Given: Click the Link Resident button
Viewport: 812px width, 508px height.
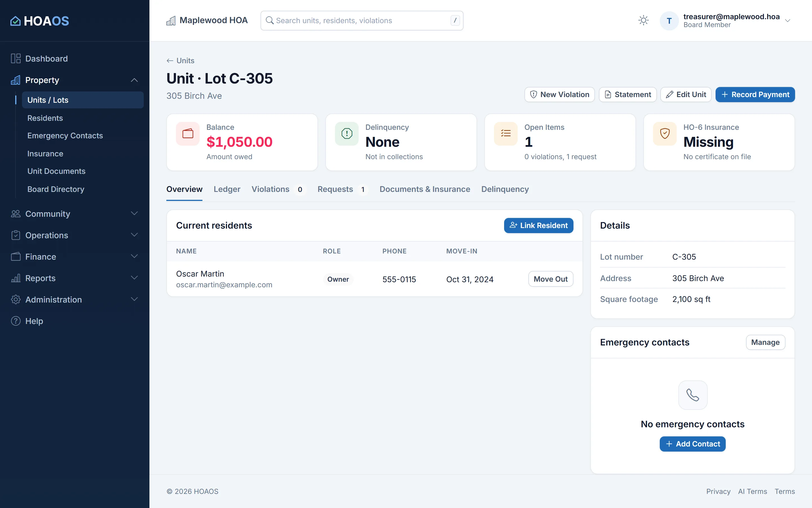Looking at the screenshot, I should click(539, 225).
